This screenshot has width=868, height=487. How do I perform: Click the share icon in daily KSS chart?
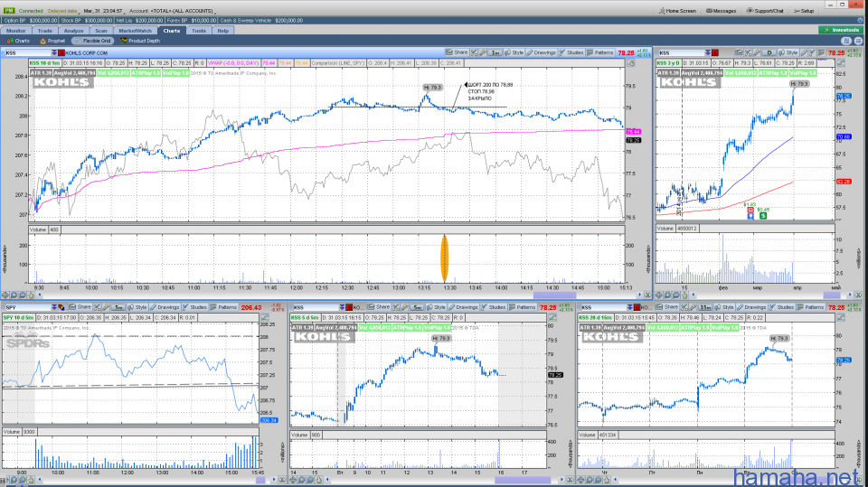[x=739, y=52]
